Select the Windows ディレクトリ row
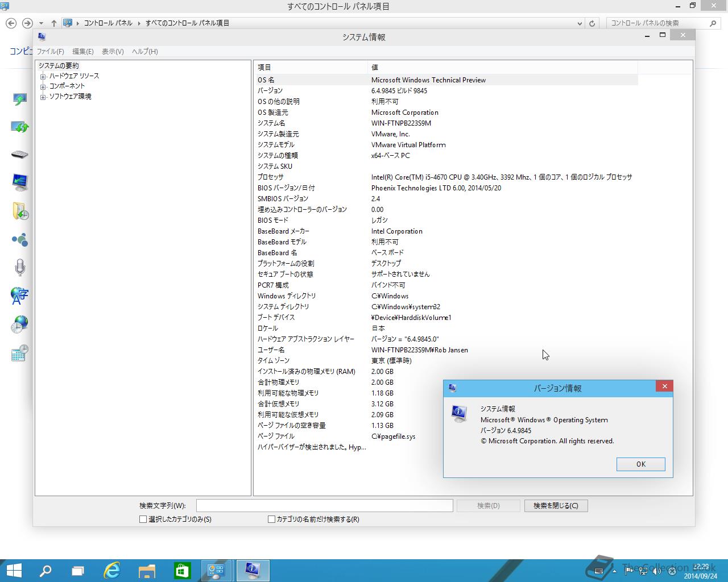 [x=446, y=296]
